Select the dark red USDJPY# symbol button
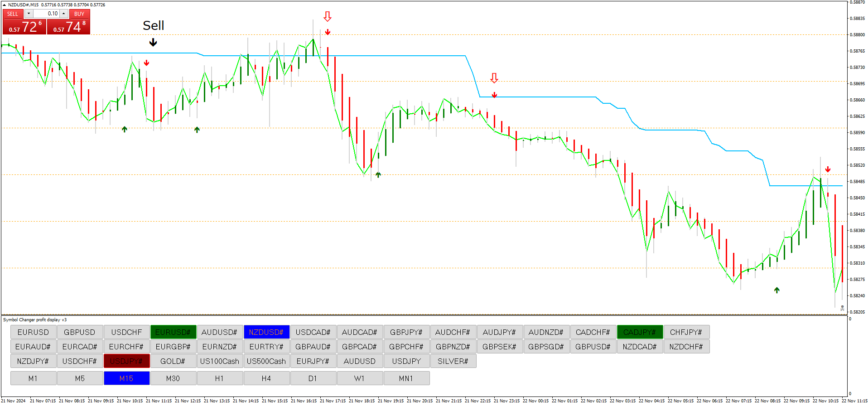 click(x=126, y=361)
